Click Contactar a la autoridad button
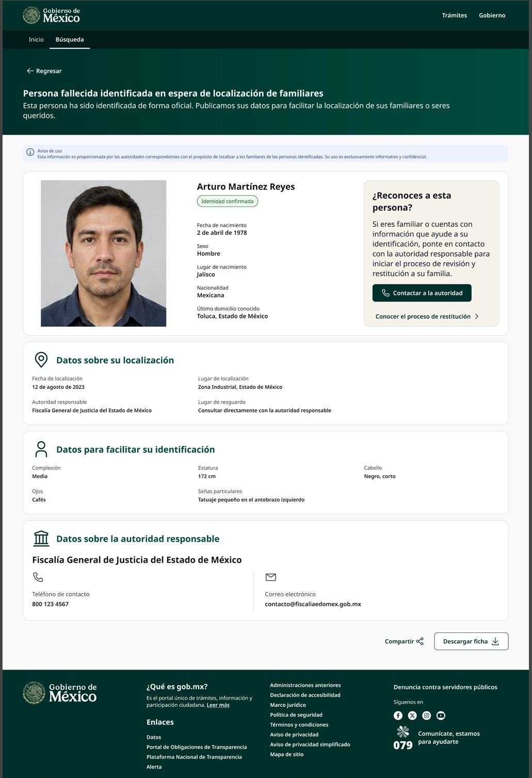The height and width of the screenshot is (778, 532). [422, 293]
